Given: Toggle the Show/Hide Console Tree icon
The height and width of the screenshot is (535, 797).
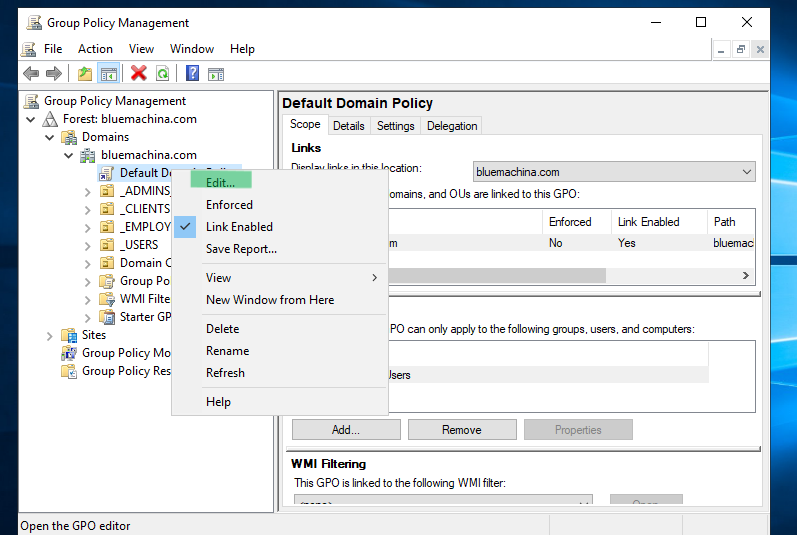Looking at the screenshot, I should 109,74.
